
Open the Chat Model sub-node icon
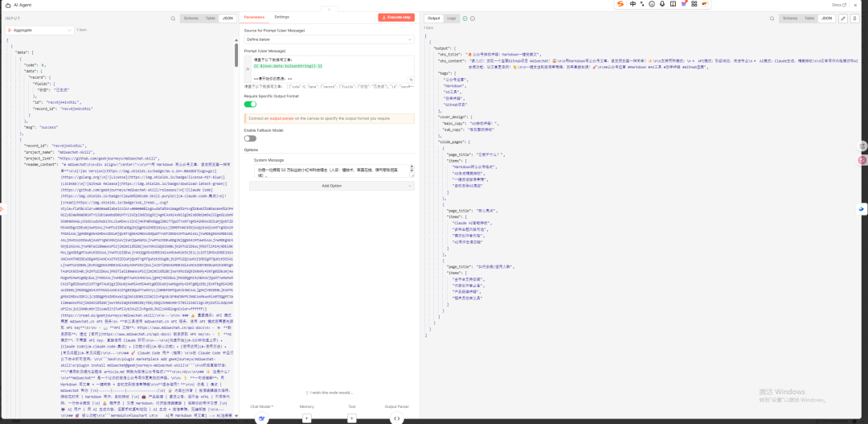tap(261, 418)
